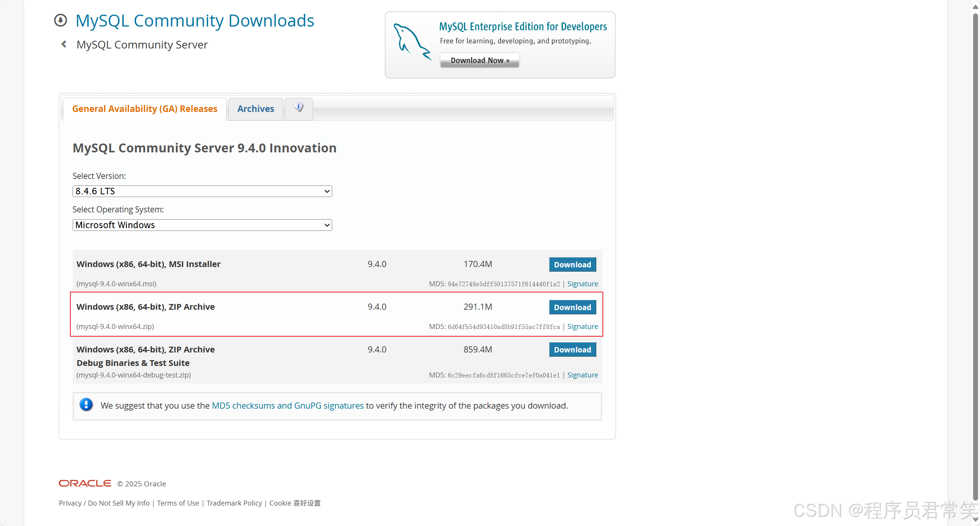Open MySQL Community Downloads heading link

[x=195, y=21]
